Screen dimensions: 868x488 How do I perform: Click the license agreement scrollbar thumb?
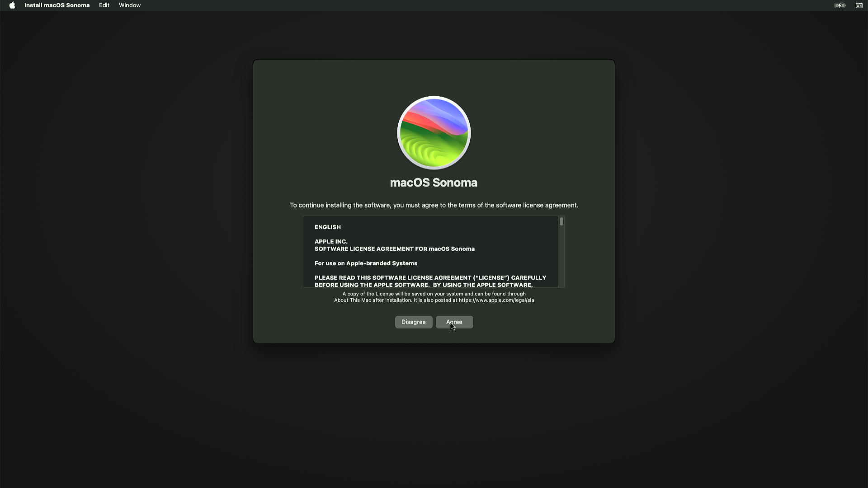click(x=561, y=221)
